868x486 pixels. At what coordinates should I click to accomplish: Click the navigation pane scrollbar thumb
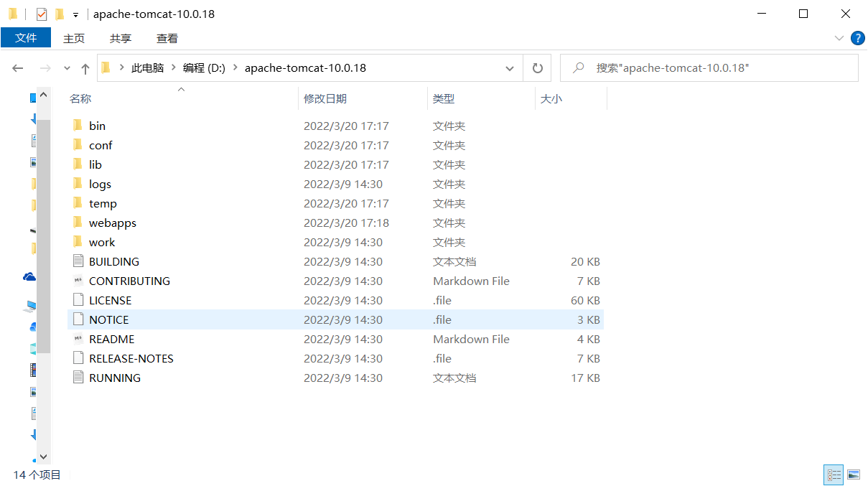(x=43, y=236)
